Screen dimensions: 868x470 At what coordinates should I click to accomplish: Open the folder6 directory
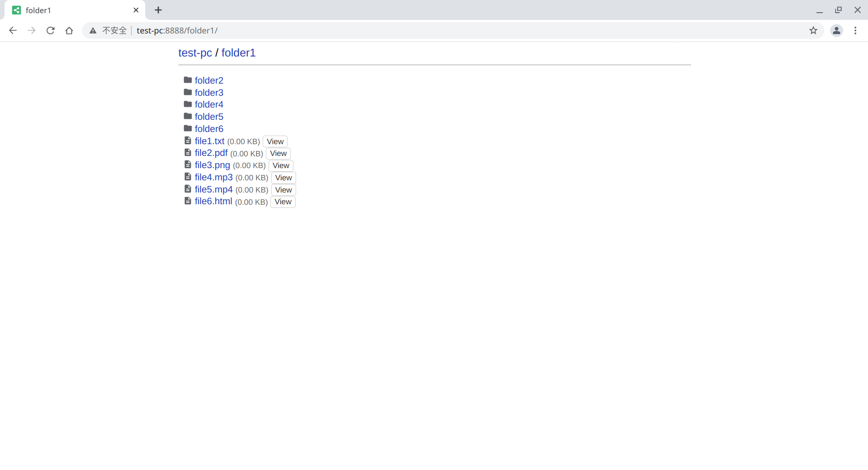coord(209,128)
